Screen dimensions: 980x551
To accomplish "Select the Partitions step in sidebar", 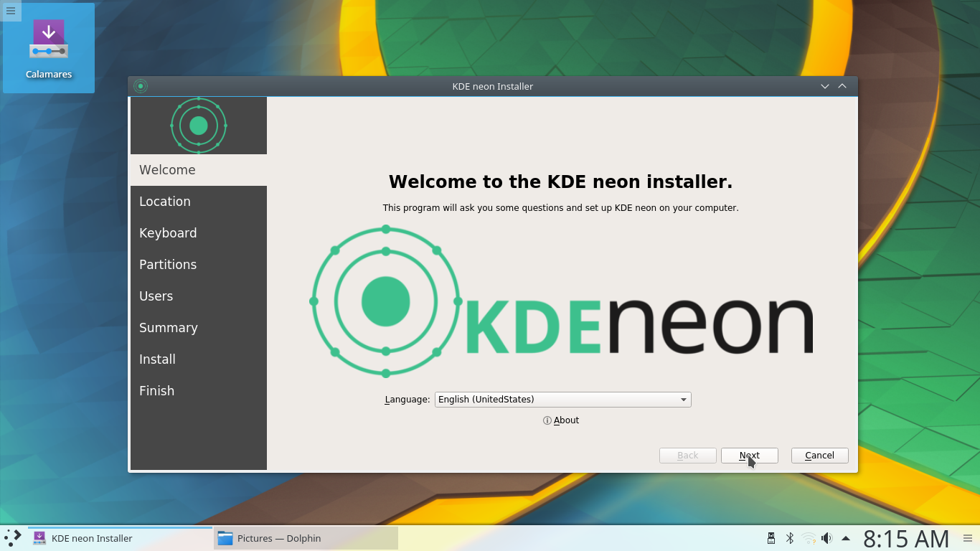I will (199, 265).
